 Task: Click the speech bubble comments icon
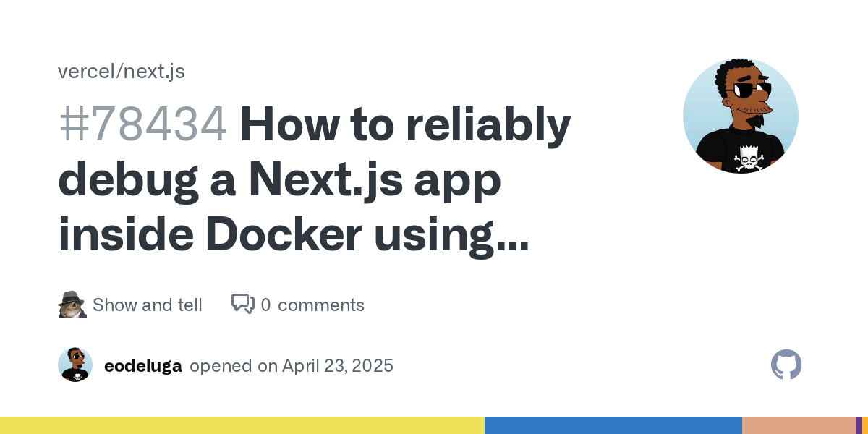pyautogui.click(x=243, y=304)
